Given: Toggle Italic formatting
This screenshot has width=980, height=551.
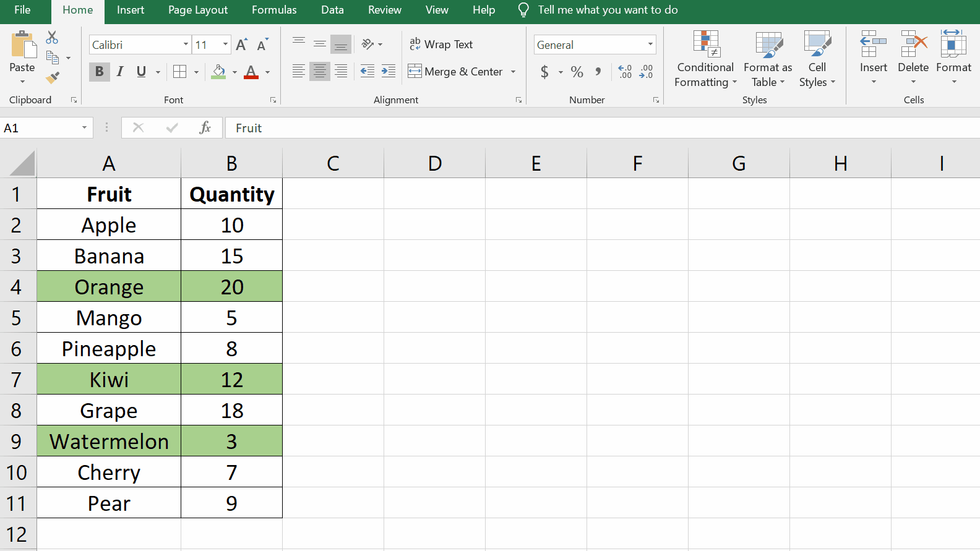Looking at the screenshot, I should (120, 72).
